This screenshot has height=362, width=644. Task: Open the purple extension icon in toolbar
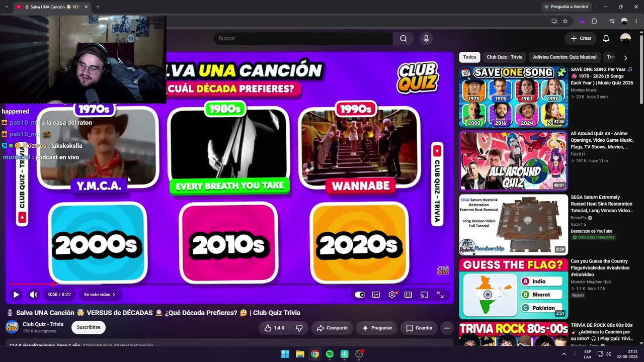tap(582, 21)
